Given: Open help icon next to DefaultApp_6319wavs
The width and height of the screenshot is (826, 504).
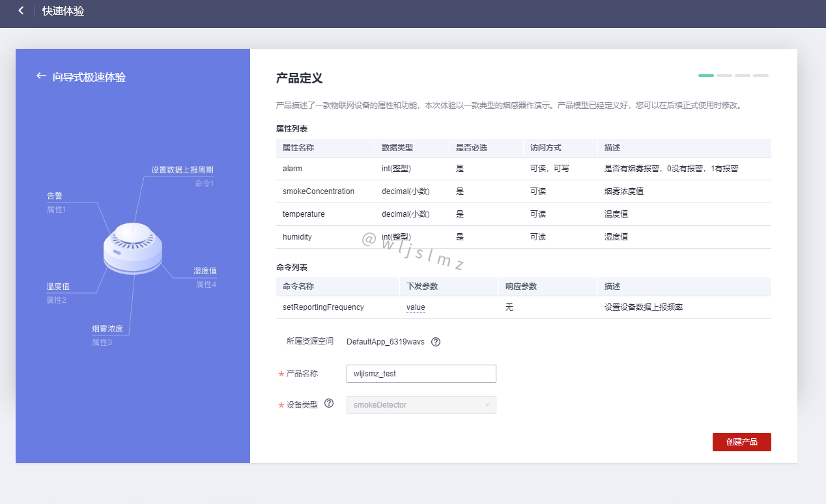Looking at the screenshot, I should coord(436,342).
